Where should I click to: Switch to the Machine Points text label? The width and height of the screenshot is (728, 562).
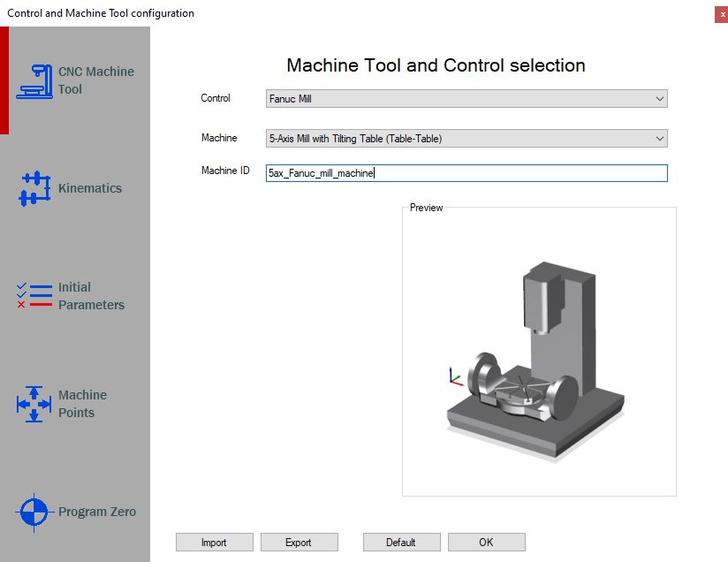(82, 404)
